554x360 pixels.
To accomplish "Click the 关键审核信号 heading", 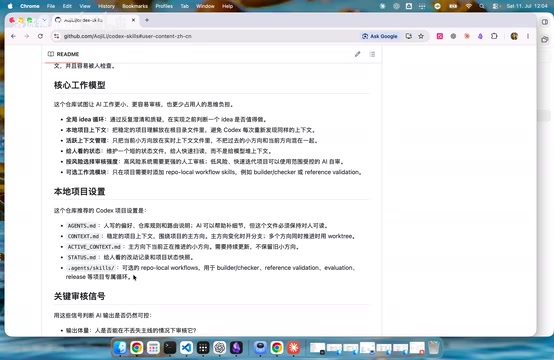I will [79, 296].
